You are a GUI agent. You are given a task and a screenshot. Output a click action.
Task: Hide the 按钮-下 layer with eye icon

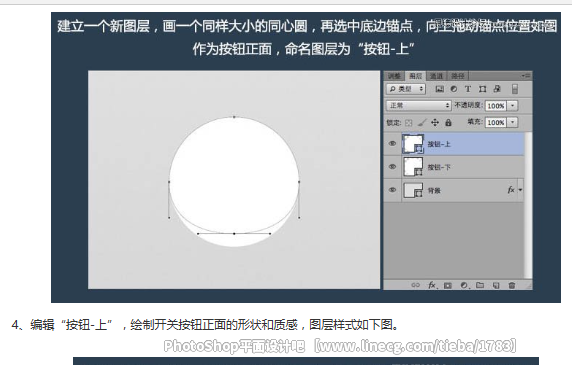(x=392, y=167)
